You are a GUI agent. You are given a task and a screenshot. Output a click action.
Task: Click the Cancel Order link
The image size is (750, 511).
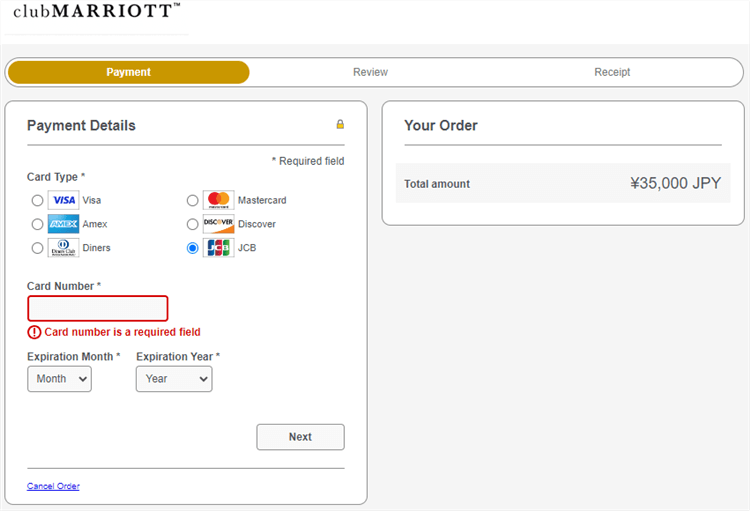[53, 486]
